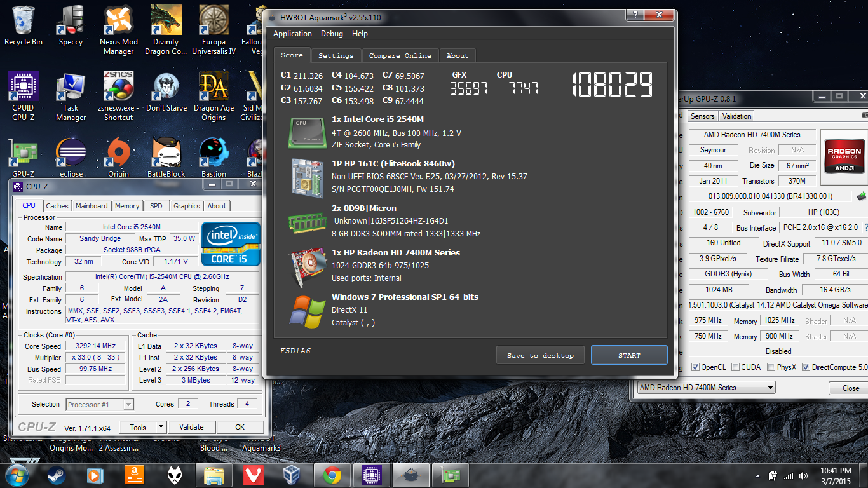The height and width of the screenshot is (488, 868).
Task: Launch the Speccy desktop shortcut
Action: tap(71, 26)
